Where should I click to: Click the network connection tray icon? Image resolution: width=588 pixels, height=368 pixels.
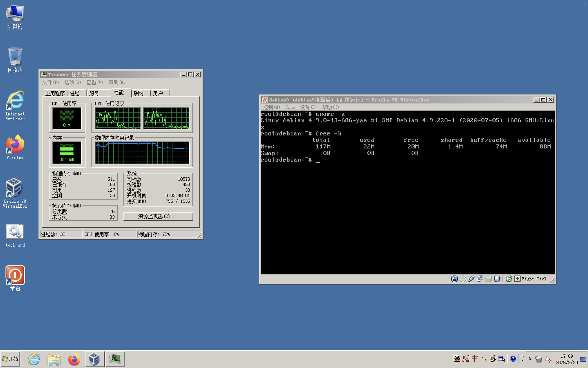pyautogui.click(x=538, y=359)
